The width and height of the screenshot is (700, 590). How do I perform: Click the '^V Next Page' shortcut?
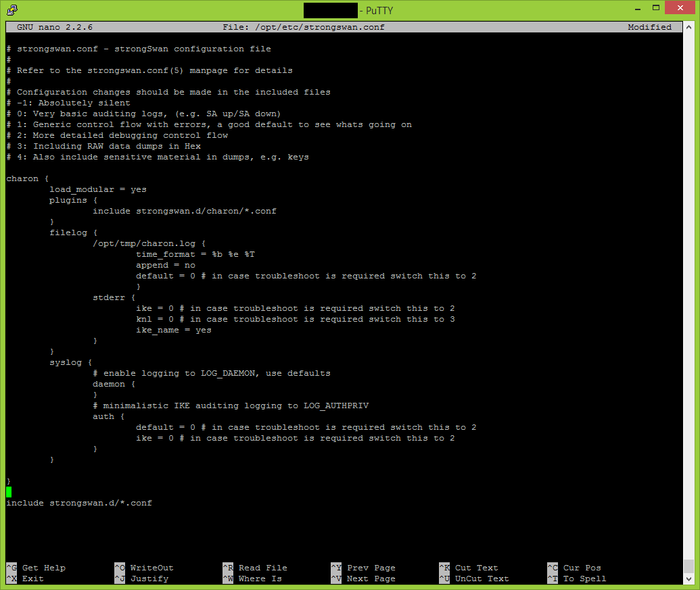363,579
